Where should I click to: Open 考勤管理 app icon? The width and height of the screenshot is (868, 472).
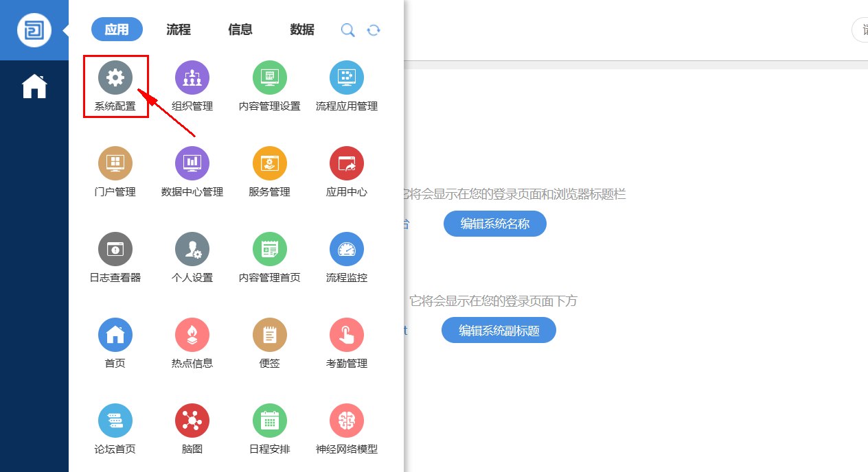tap(347, 335)
